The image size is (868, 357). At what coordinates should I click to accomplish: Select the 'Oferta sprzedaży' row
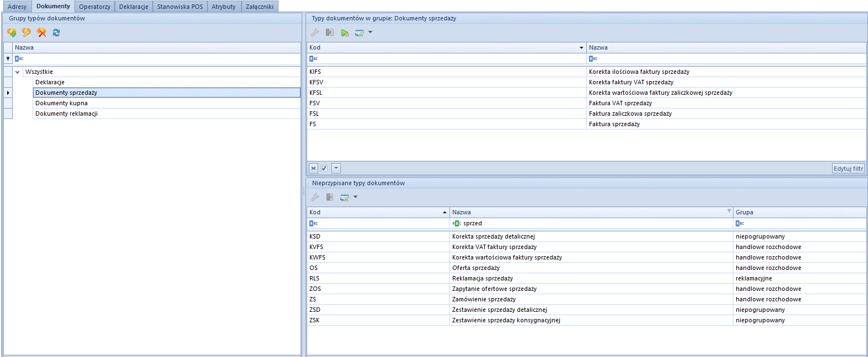pos(587,268)
